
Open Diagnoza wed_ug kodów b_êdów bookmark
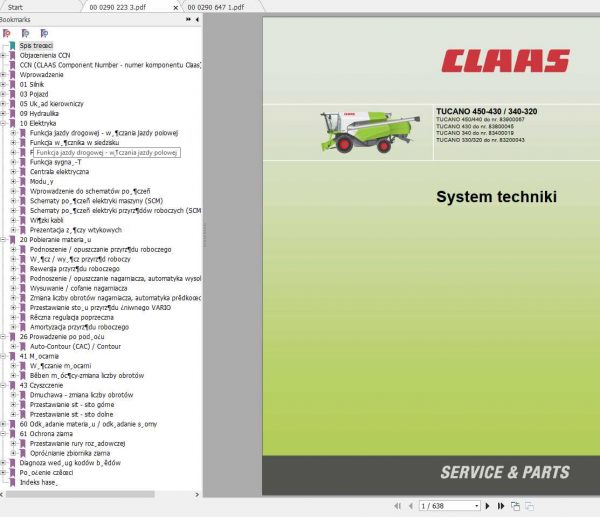(x=70, y=463)
